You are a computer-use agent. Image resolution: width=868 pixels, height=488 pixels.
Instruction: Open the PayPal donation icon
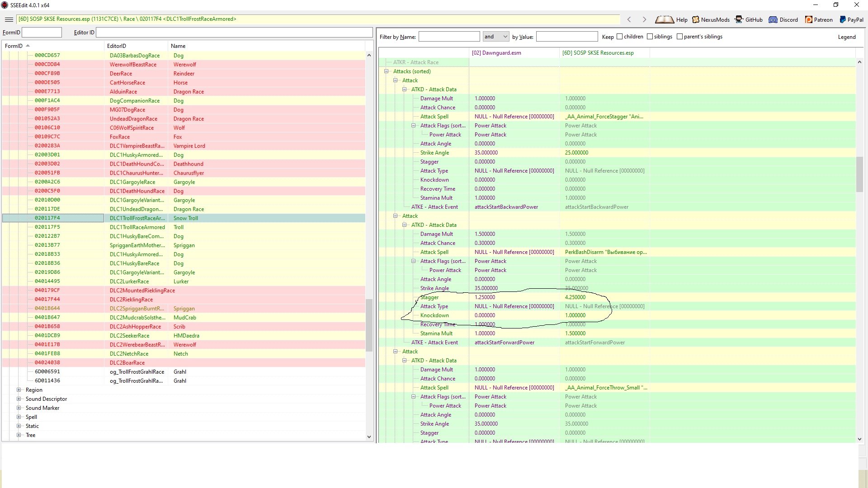[843, 19]
